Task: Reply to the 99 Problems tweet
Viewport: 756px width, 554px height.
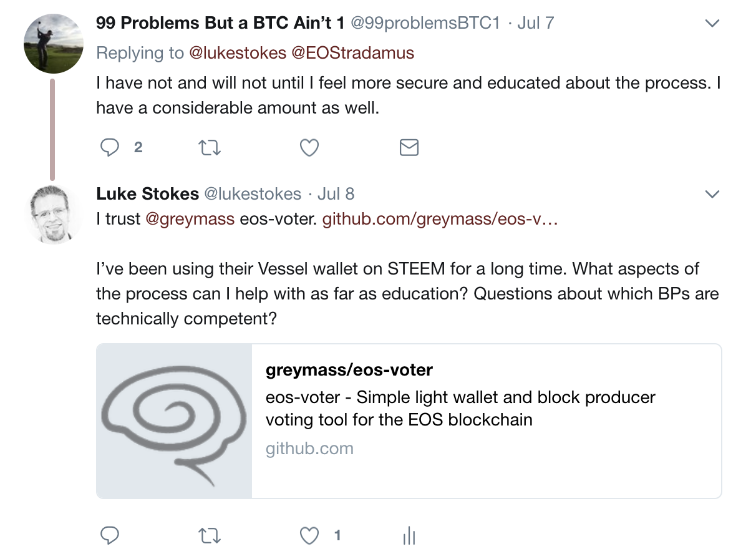Action: coord(110,147)
